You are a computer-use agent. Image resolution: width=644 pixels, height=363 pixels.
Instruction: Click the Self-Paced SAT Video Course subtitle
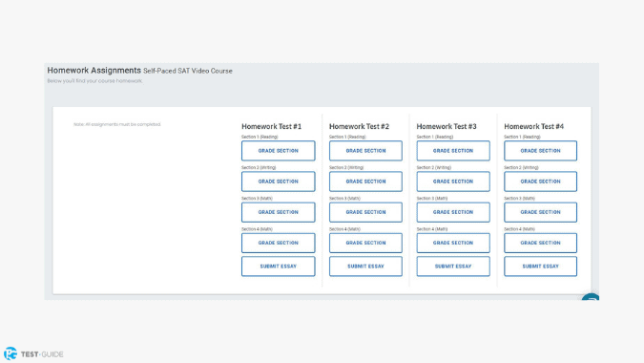point(188,71)
